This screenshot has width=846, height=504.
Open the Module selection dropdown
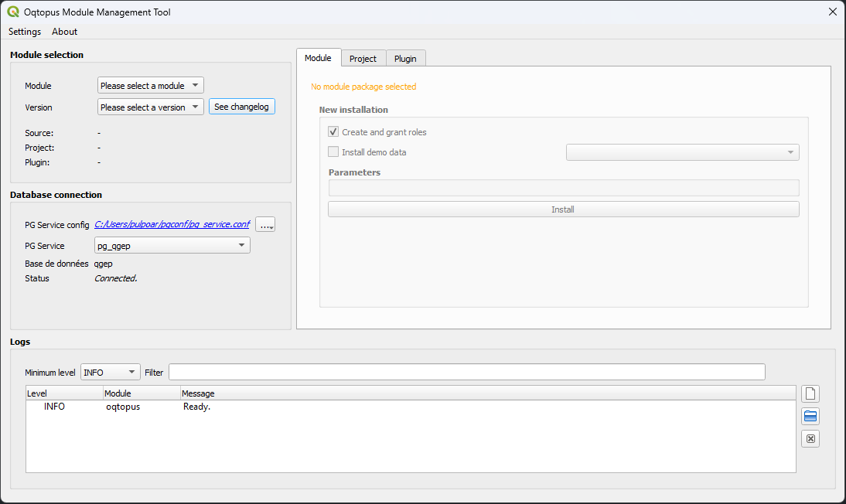coord(151,86)
